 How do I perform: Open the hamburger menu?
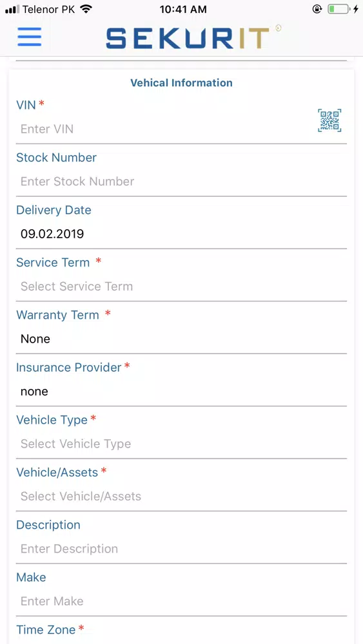(30, 37)
